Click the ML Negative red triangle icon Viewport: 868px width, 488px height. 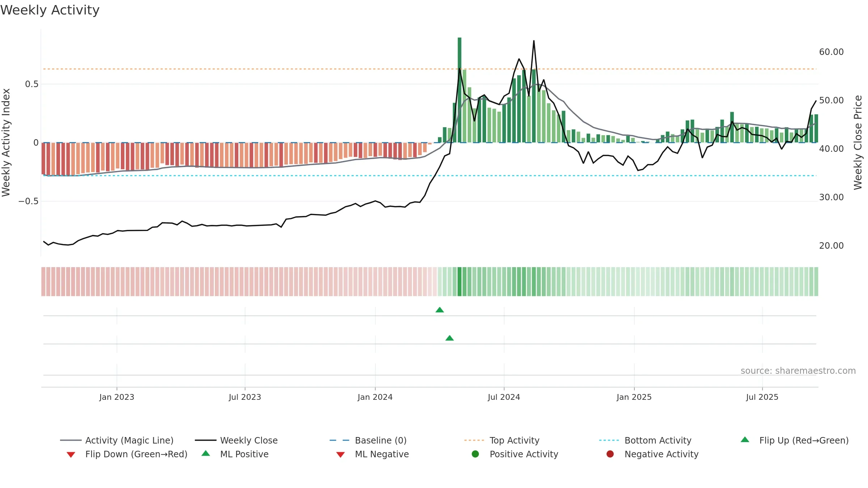(x=340, y=454)
